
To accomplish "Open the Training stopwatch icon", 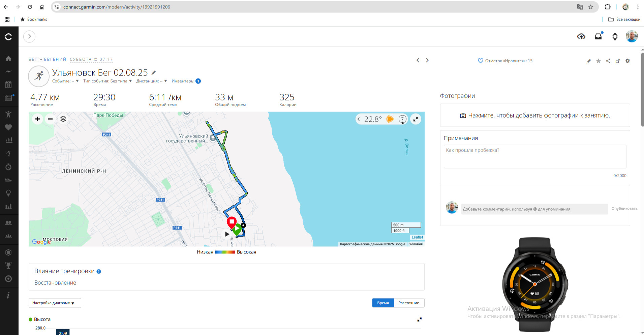I will (x=8, y=167).
